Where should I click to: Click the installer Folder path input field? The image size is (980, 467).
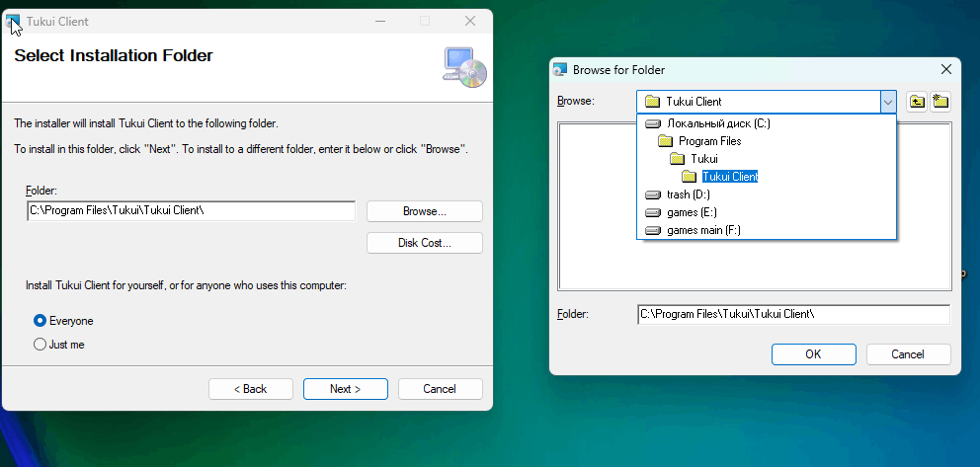pos(192,211)
